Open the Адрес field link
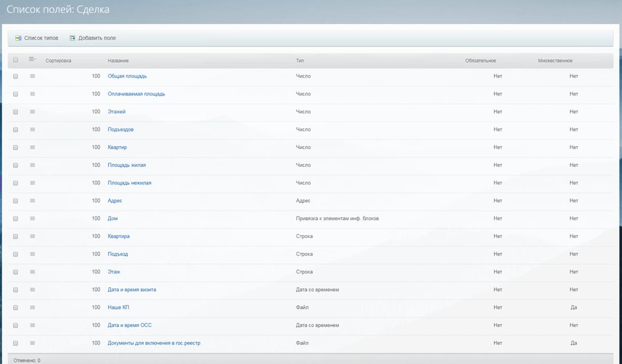Image resolution: width=622 pixels, height=364 pixels. (x=115, y=201)
